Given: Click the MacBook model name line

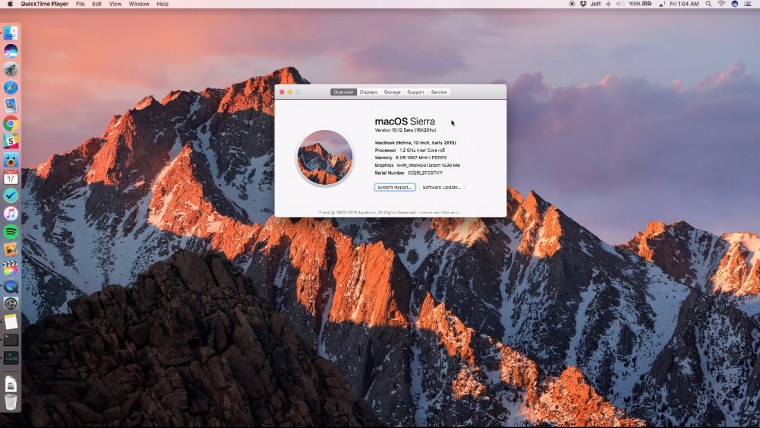Looking at the screenshot, I should tap(415, 143).
